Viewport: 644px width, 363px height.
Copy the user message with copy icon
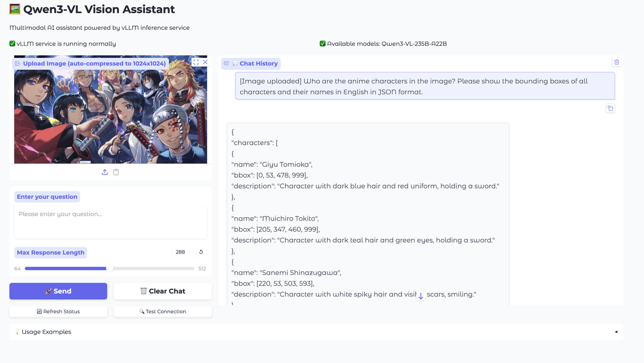click(610, 108)
